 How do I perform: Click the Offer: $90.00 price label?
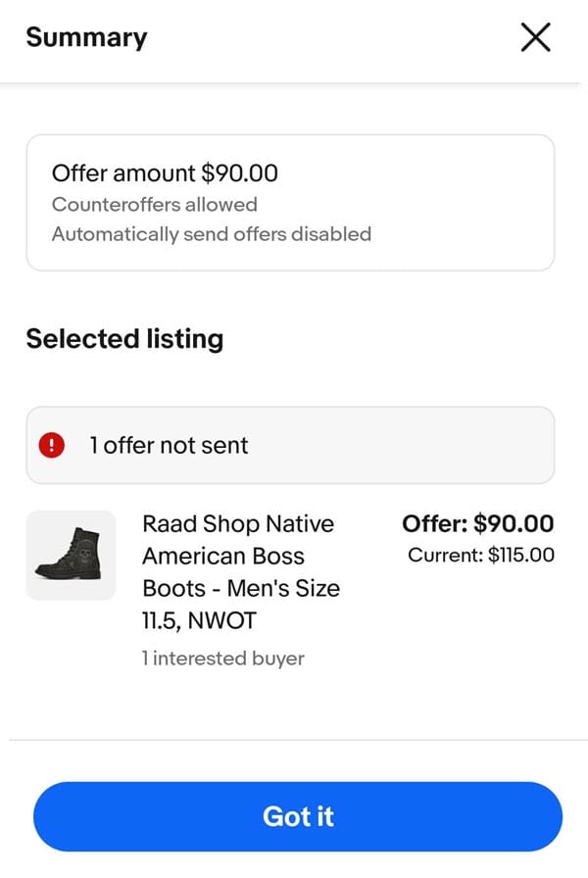coord(478,524)
